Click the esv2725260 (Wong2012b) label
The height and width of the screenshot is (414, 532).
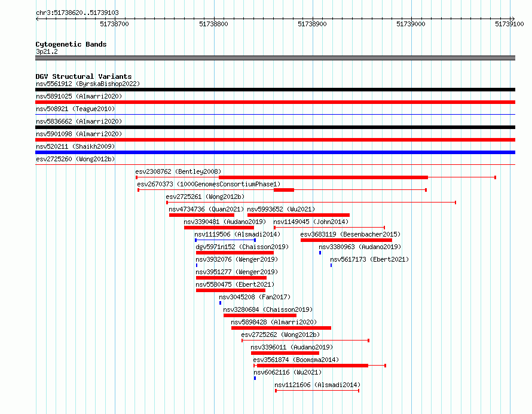[75, 159]
